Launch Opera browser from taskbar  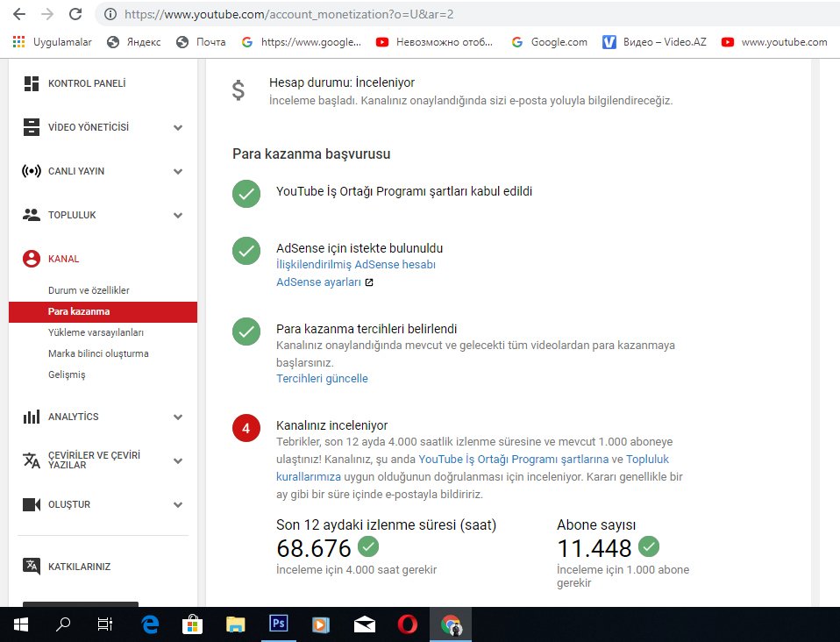(x=408, y=624)
